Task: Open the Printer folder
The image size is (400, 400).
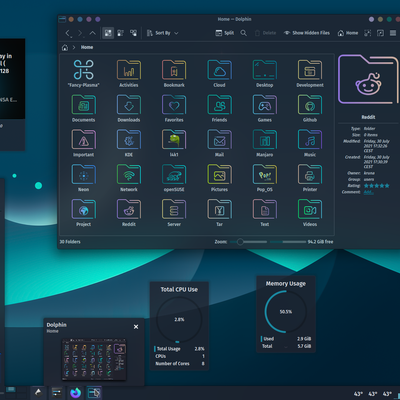Action: 310,178
